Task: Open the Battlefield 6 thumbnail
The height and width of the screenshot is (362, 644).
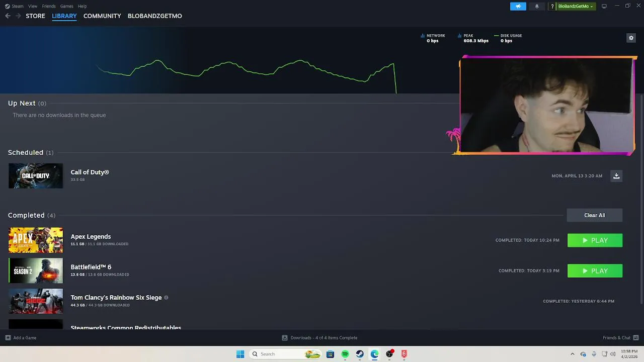Action: (36, 270)
